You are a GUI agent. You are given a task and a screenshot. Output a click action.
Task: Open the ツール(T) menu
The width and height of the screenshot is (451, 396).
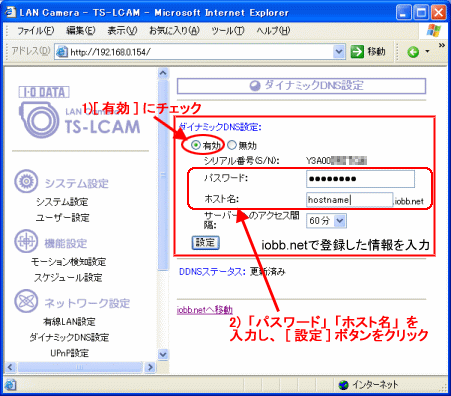tap(228, 31)
